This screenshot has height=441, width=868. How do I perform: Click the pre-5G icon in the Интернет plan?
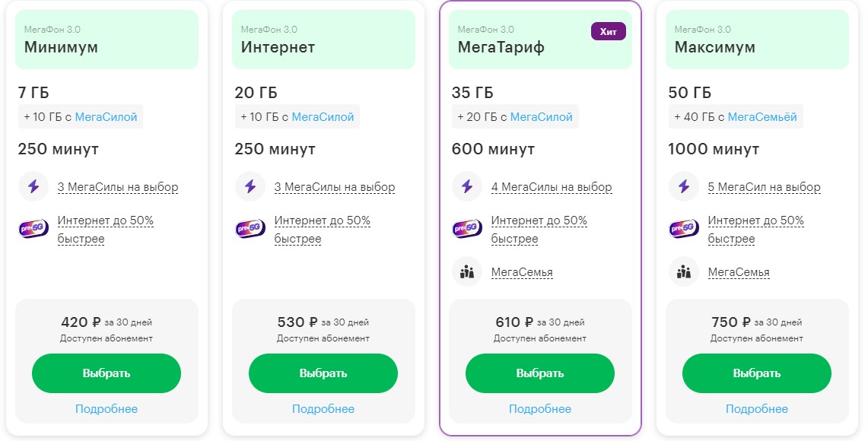[250, 229]
